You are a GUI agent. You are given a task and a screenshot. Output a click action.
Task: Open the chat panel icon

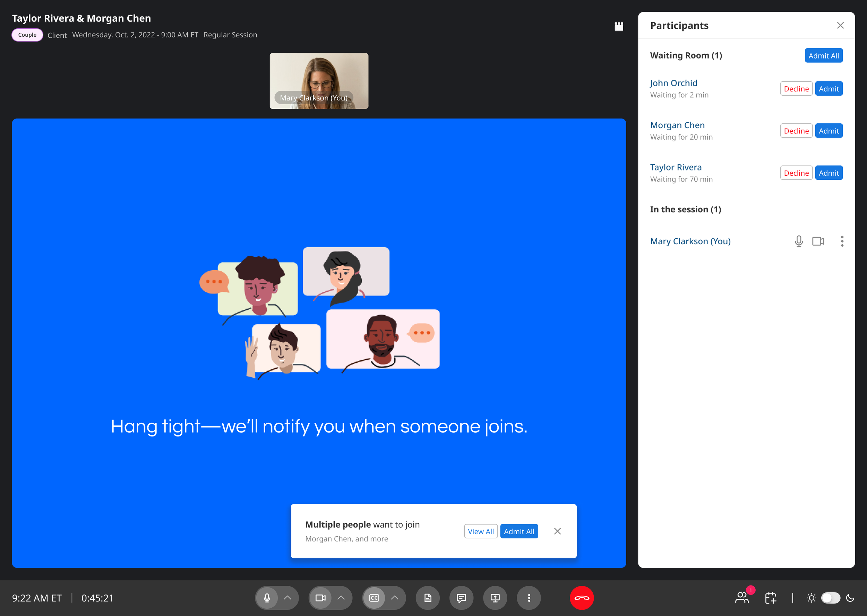461,598
